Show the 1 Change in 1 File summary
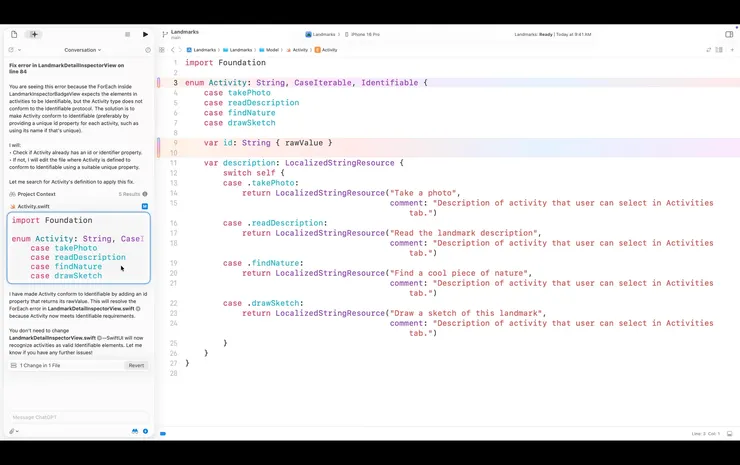740x465 pixels. pos(40,365)
